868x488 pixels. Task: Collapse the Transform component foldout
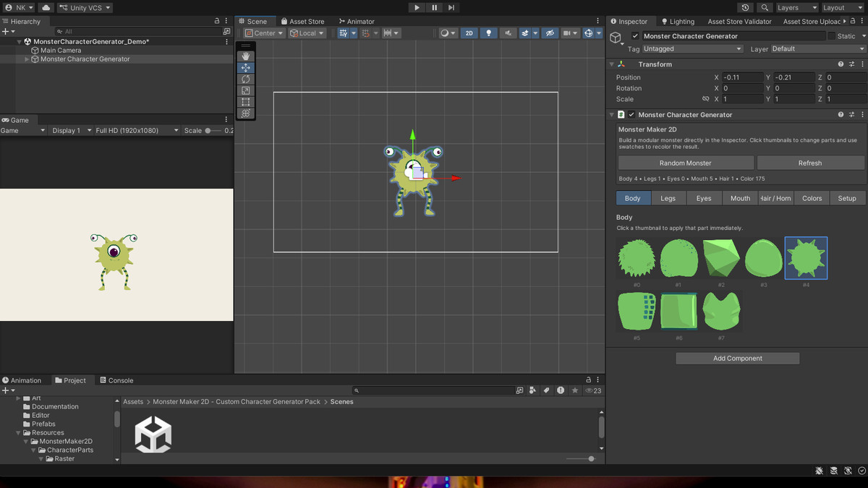click(x=612, y=64)
